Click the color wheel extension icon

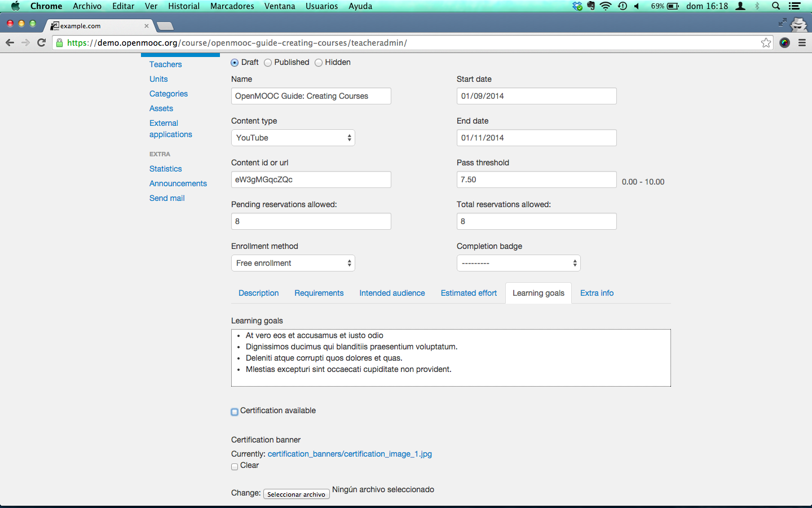(x=784, y=42)
